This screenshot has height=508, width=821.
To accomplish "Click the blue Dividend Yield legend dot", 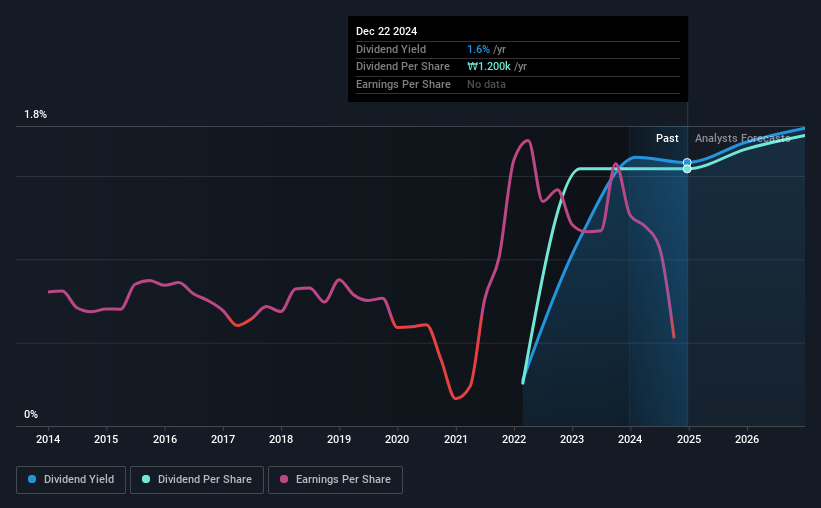I will click(x=32, y=479).
